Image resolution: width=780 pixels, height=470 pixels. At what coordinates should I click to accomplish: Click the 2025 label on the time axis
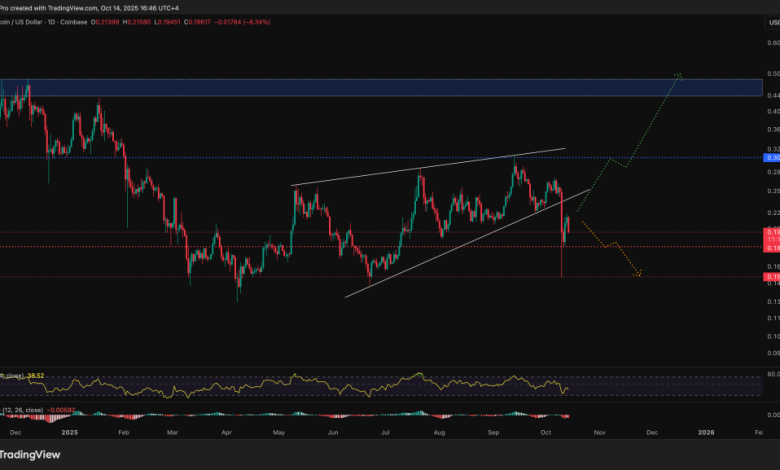click(x=68, y=432)
